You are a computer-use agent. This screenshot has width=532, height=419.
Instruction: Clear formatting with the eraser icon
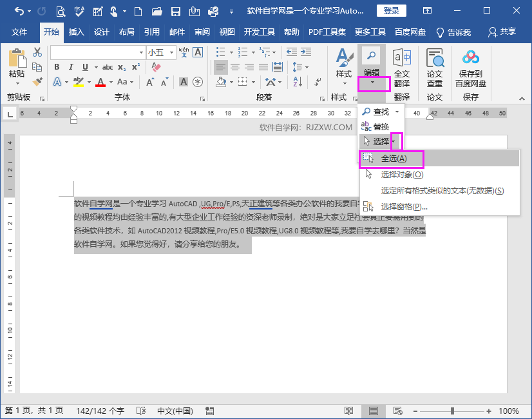(157, 66)
